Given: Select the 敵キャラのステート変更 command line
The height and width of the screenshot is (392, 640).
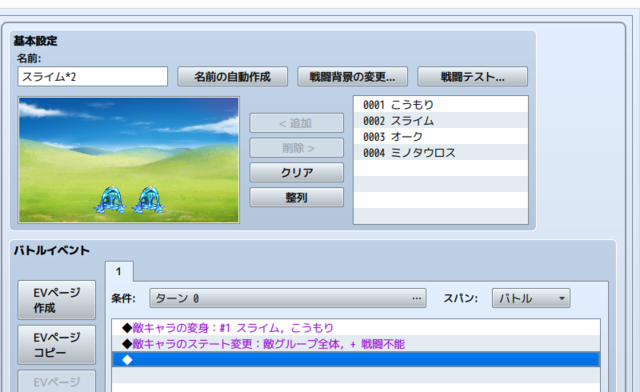Looking at the screenshot, I should click(356, 344).
